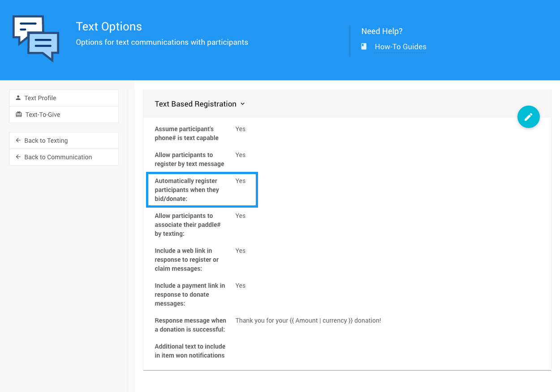Click 'Additional text to include' setting label
560x392 pixels.
tap(190, 351)
